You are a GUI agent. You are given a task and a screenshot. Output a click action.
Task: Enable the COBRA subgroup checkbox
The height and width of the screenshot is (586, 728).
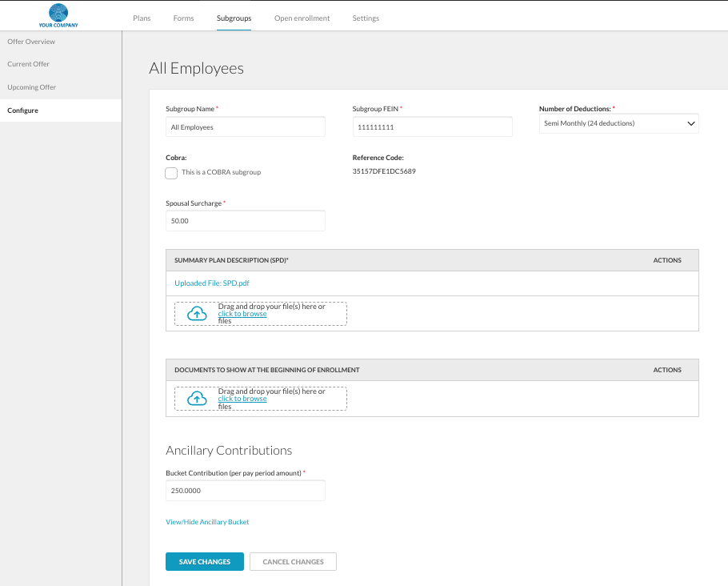171,173
